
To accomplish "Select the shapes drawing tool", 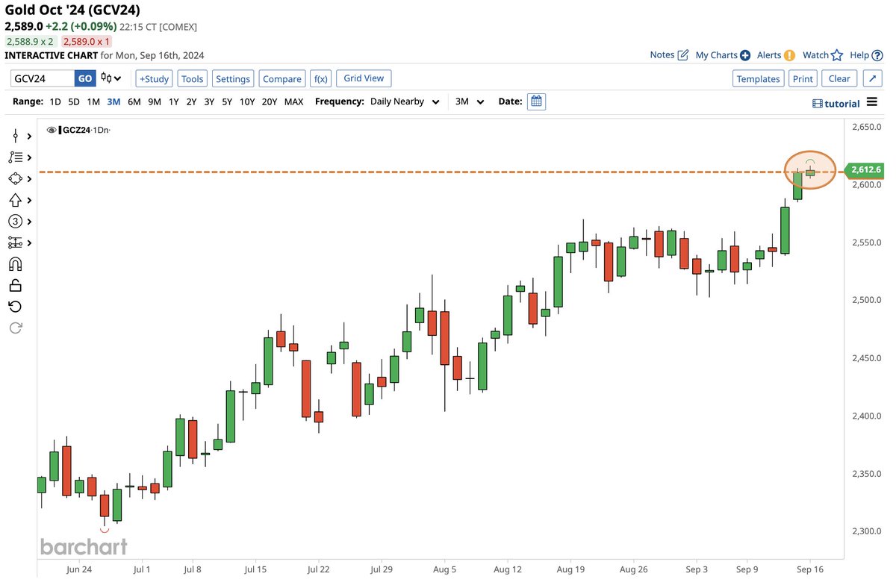I will [x=13, y=179].
